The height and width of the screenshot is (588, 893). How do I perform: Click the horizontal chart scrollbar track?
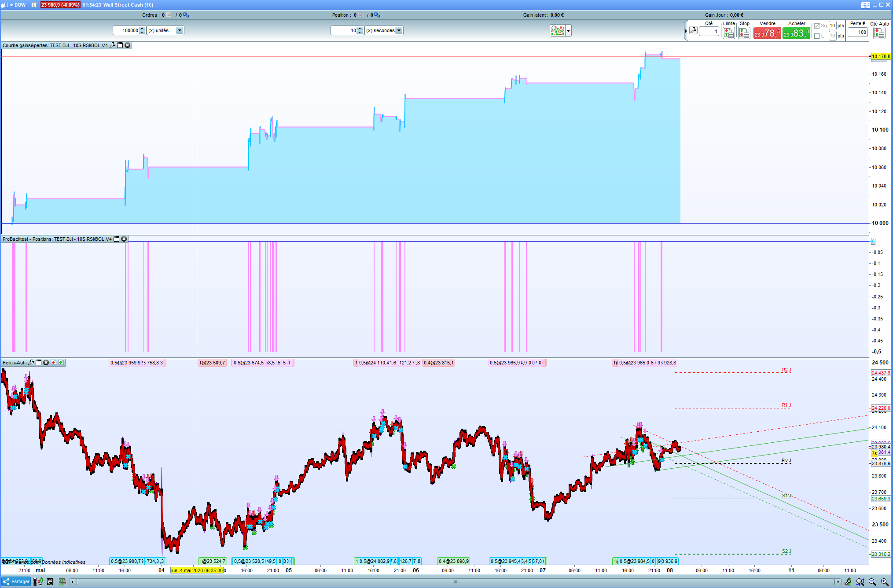(455, 582)
